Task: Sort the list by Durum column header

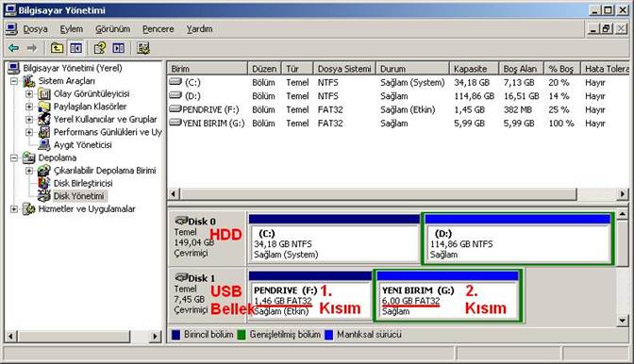Action: click(412, 69)
